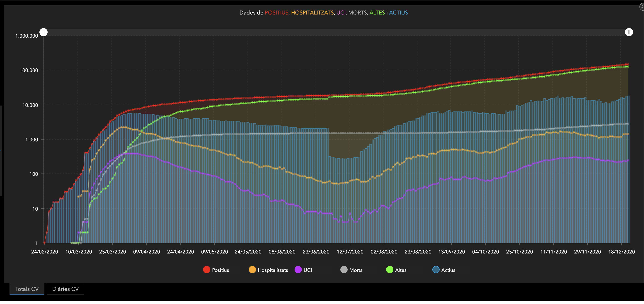Image resolution: width=644 pixels, height=304 pixels.
Task: Select the Totals CV tab
Action: point(27,289)
